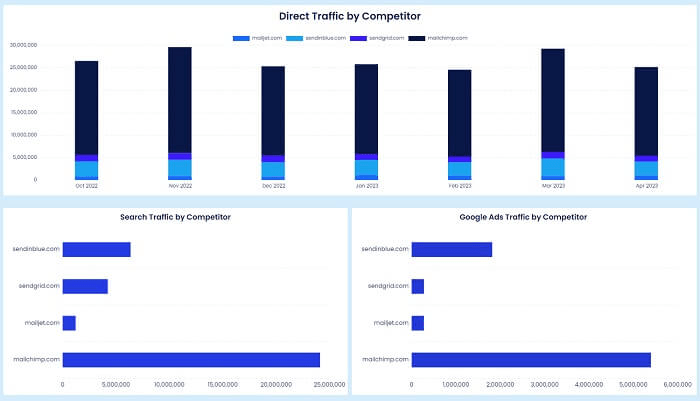Click mailchimp.com segment of the Dec 2022 bar

(x=273, y=111)
